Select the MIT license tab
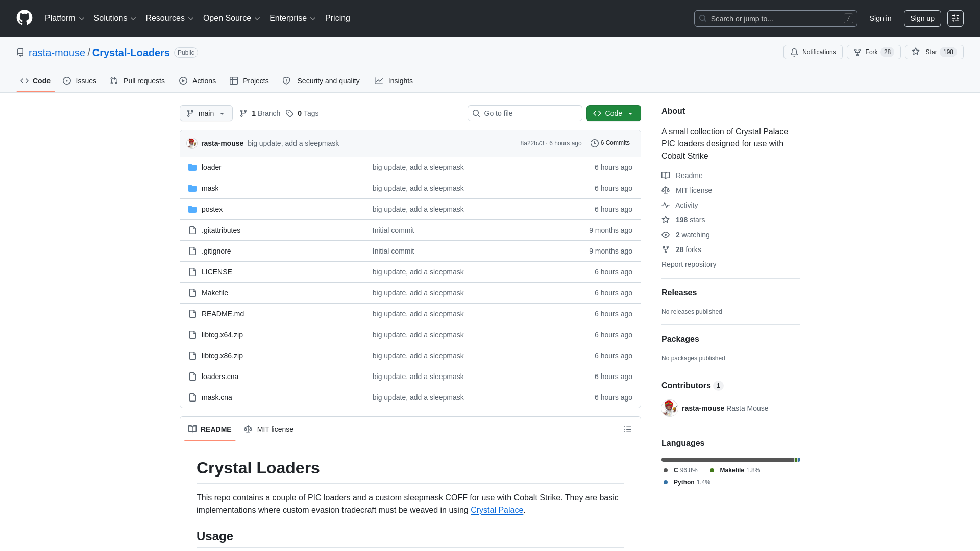Image resolution: width=980 pixels, height=551 pixels. [269, 429]
